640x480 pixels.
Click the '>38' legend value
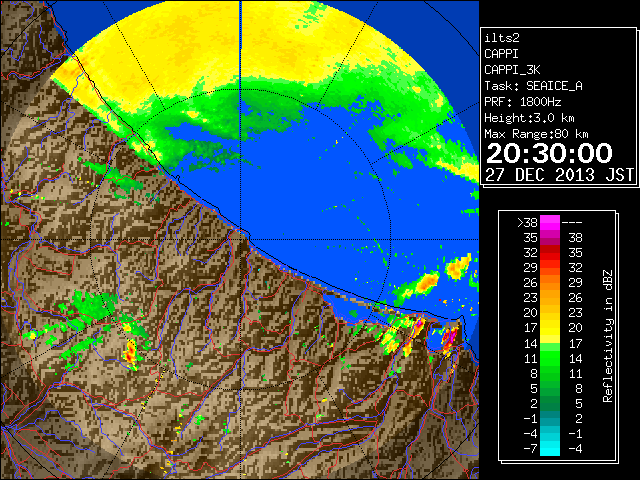[527, 223]
